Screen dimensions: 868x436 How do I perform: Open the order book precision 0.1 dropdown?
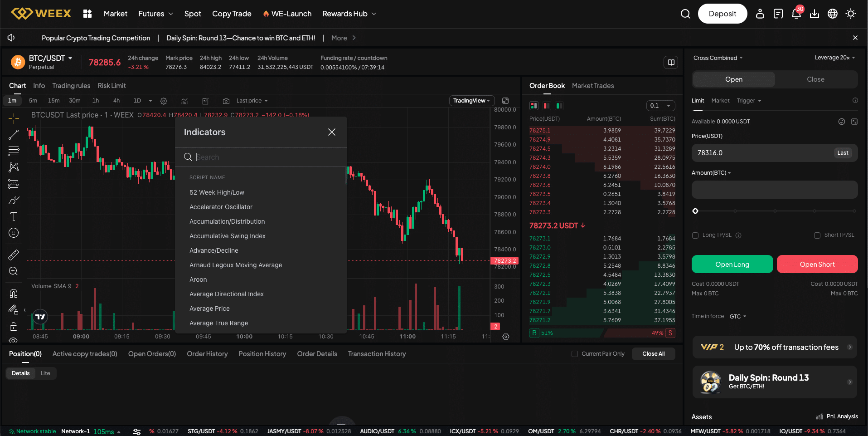click(x=660, y=105)
